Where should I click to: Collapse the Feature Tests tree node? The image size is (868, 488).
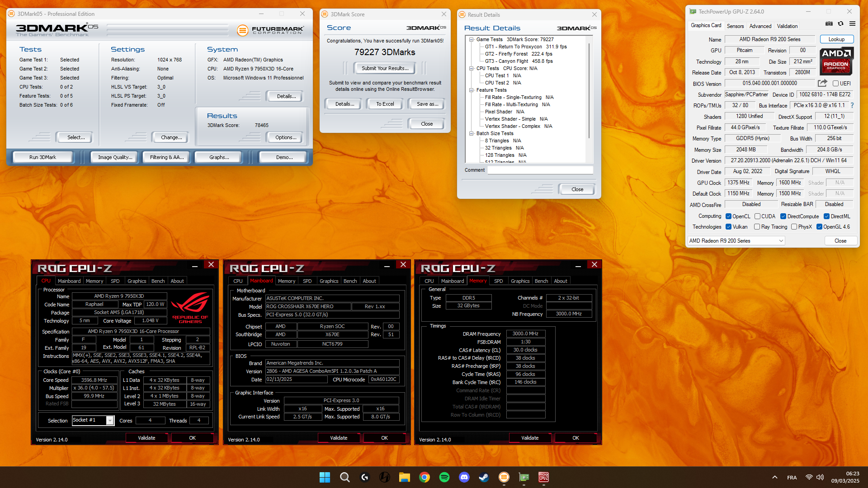[x=471, y=90]
